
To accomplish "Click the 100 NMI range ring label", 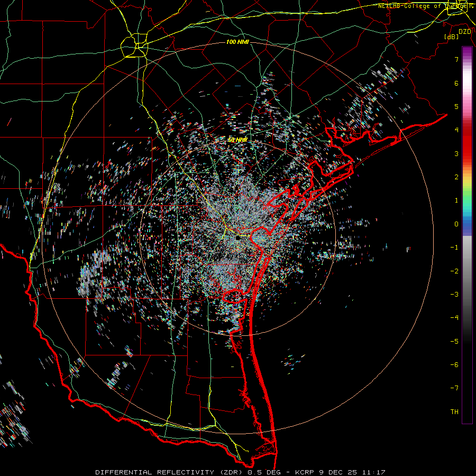I will pyautogui.click(x=237, y=42).
